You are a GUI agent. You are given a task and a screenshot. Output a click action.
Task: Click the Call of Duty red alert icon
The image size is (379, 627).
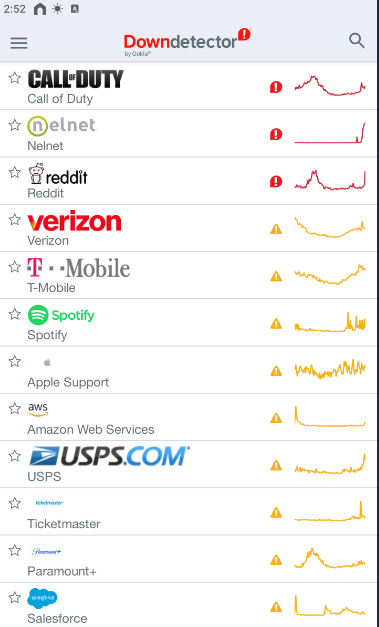[x=276, y=87]
